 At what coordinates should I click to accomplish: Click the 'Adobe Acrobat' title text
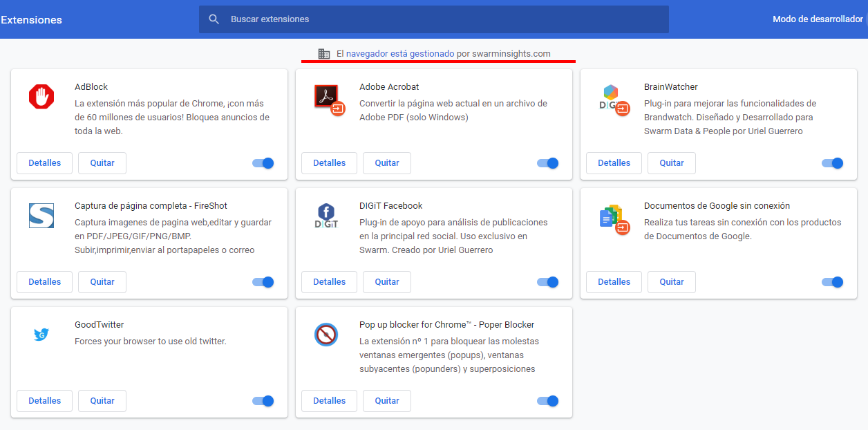389,87
